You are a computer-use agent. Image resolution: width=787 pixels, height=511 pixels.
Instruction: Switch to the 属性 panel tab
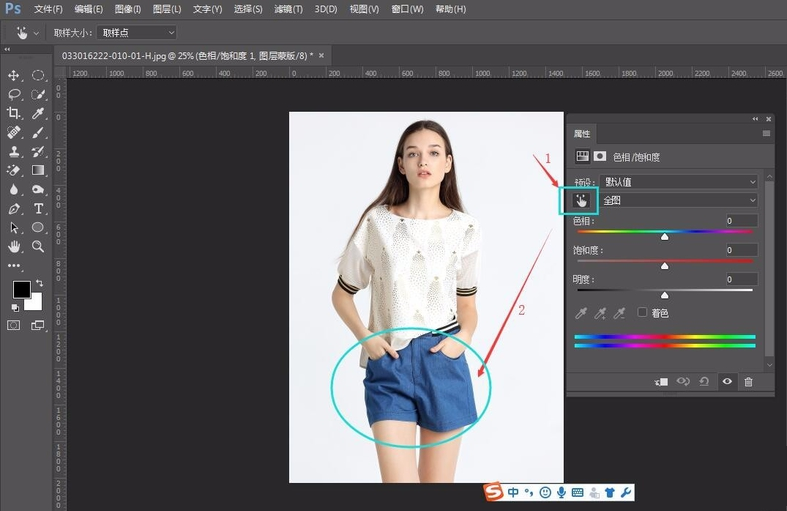point(582,134)
